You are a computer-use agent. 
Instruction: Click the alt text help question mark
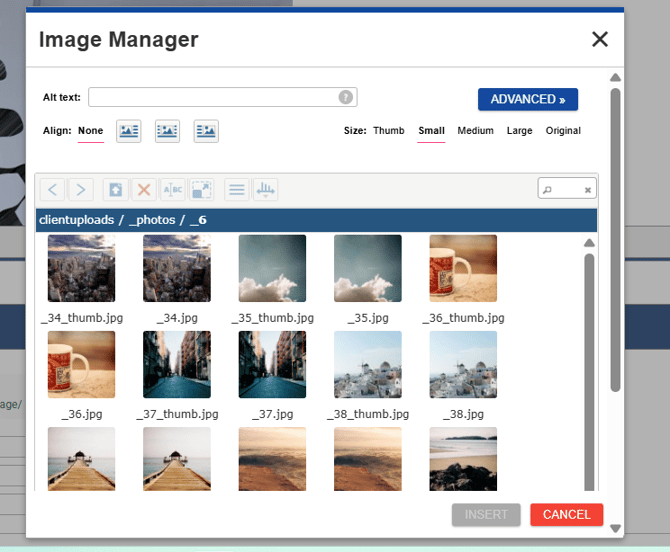point(345,97)
